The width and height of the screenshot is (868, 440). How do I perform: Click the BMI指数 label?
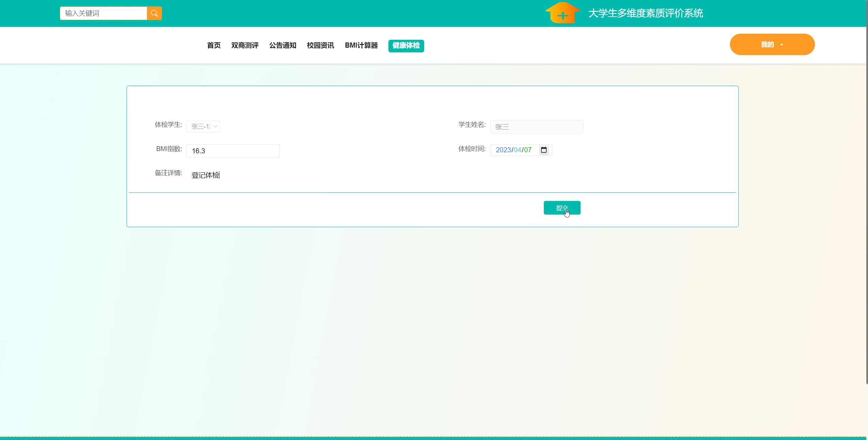coord(169,149)
